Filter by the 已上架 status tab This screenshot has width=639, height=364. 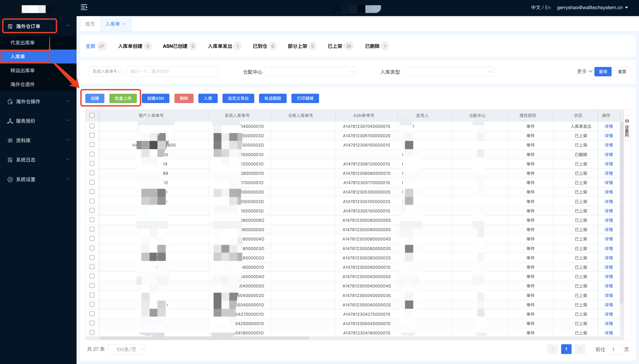341,46
